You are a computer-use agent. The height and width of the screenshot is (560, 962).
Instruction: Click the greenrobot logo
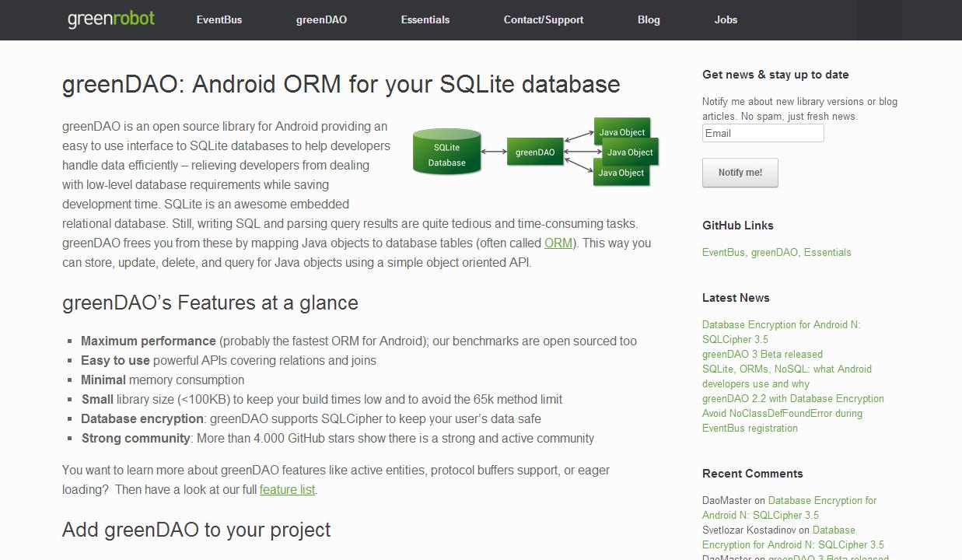point(111,19)
